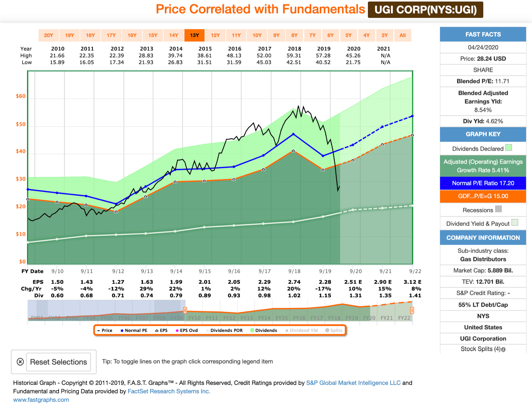Click FY15 on the range navigator
This screenshot has width=532, height=405.
pyautogui.click(x=282, y=318)
